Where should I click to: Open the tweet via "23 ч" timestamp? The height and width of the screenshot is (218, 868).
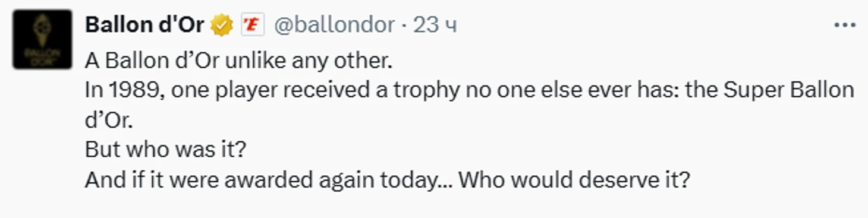tap(435, 25)
